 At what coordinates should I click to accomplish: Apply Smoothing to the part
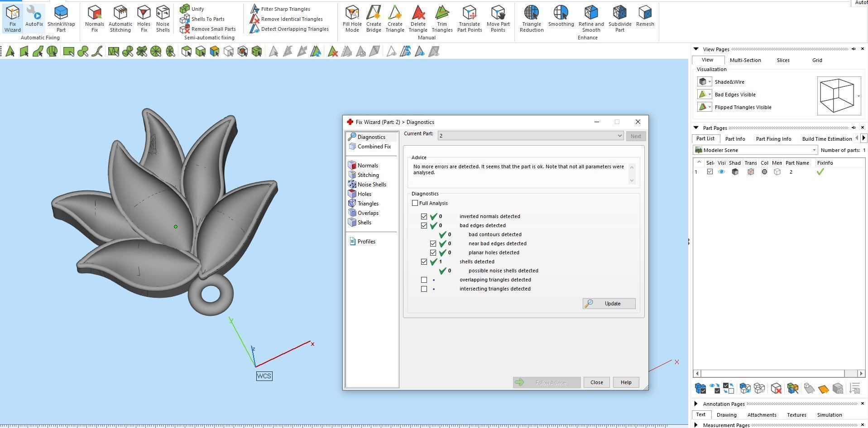pyautogui.click(x=561, y=16)
